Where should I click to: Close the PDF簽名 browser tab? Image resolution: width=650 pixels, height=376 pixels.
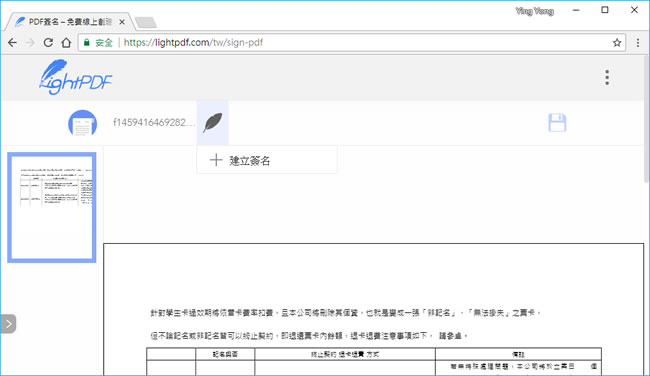(122, 22)
